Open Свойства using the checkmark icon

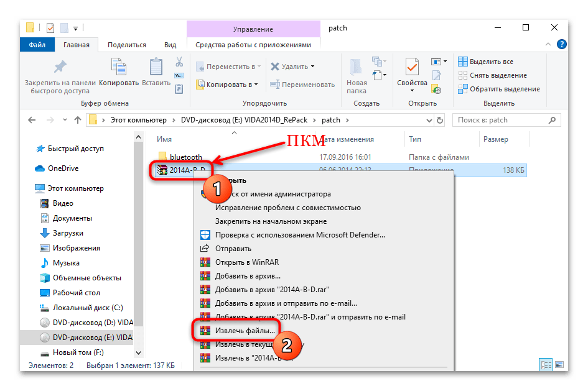pos(411,67)
